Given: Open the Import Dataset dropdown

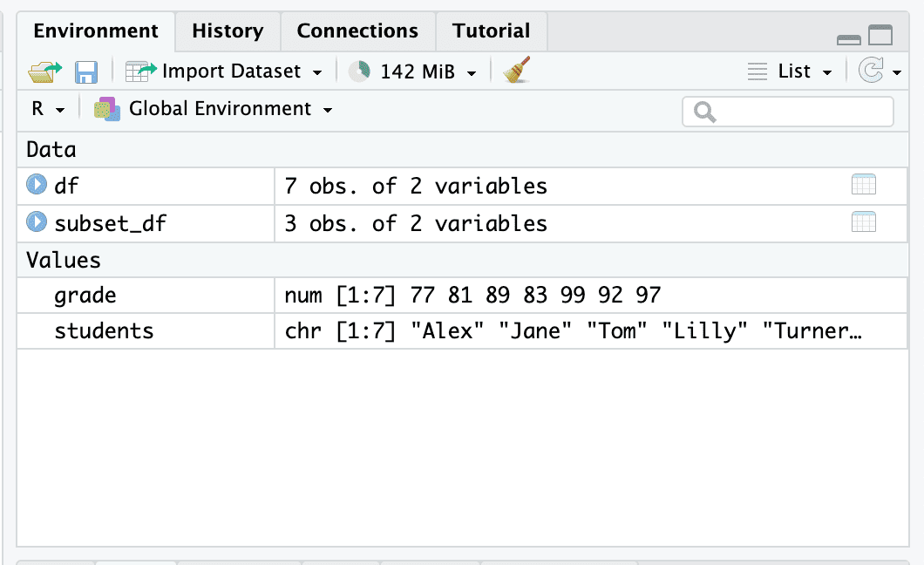Looking at the screenshot, I should pos(225,71).
